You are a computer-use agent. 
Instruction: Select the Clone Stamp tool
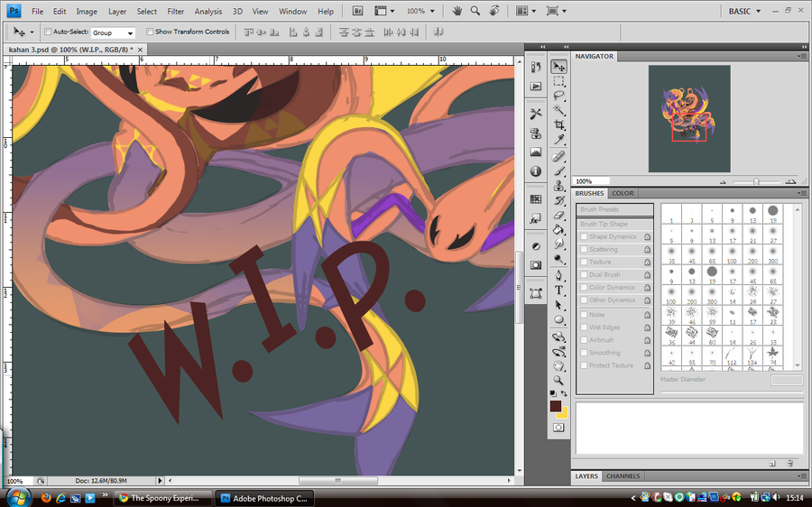click(558, 186)
